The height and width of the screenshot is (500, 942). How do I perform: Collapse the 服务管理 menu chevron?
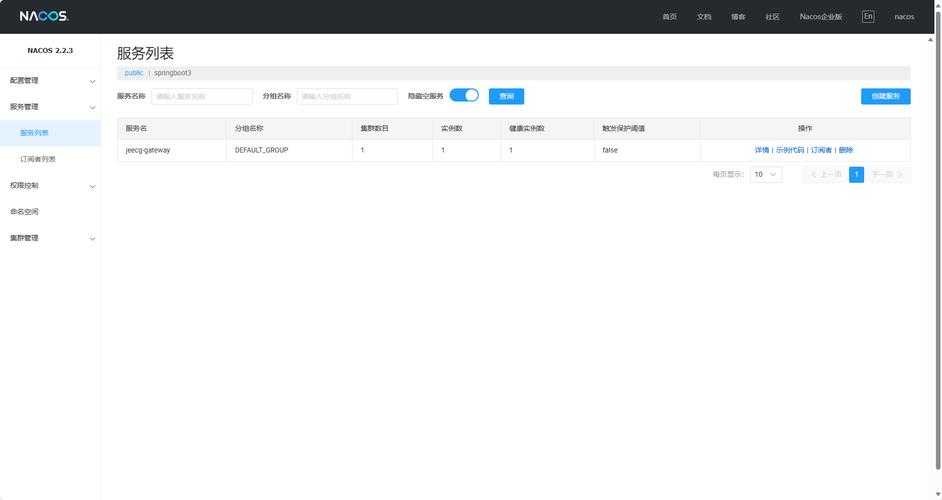93,108
